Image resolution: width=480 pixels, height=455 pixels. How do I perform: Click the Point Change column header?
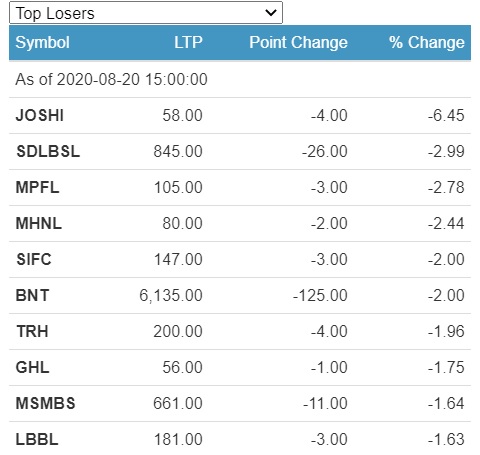click(298, 42)
